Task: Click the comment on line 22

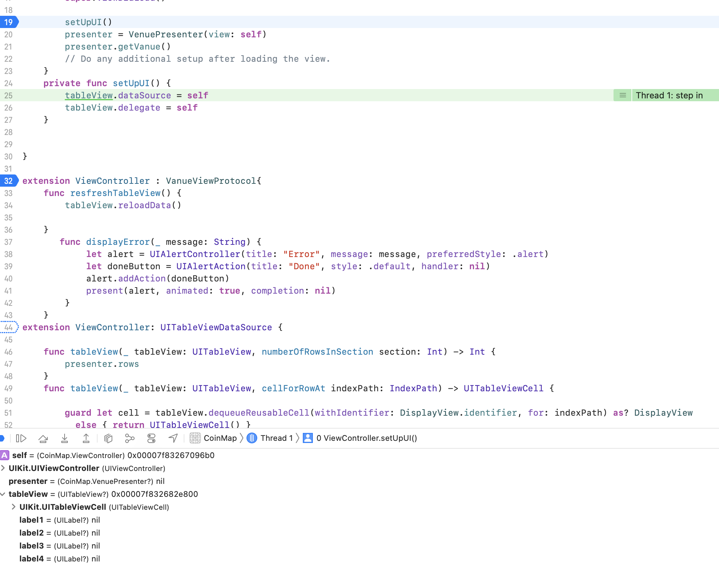Action: 197,59
